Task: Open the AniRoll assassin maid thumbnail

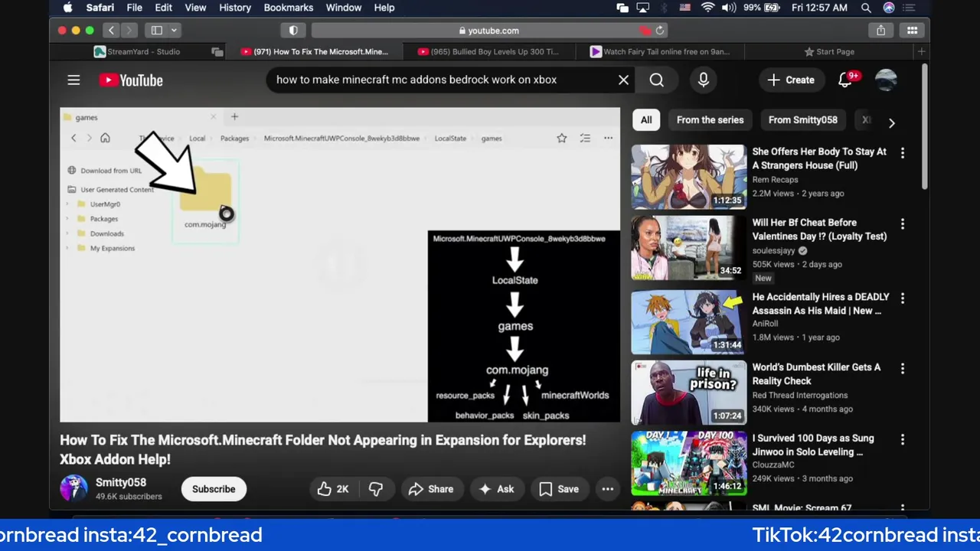Action: 688,322
